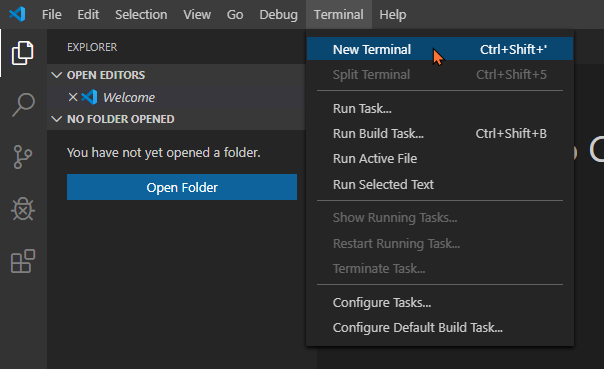Click the Open Folder button
The width and height of the screenshot is (604, 369).
182,187
